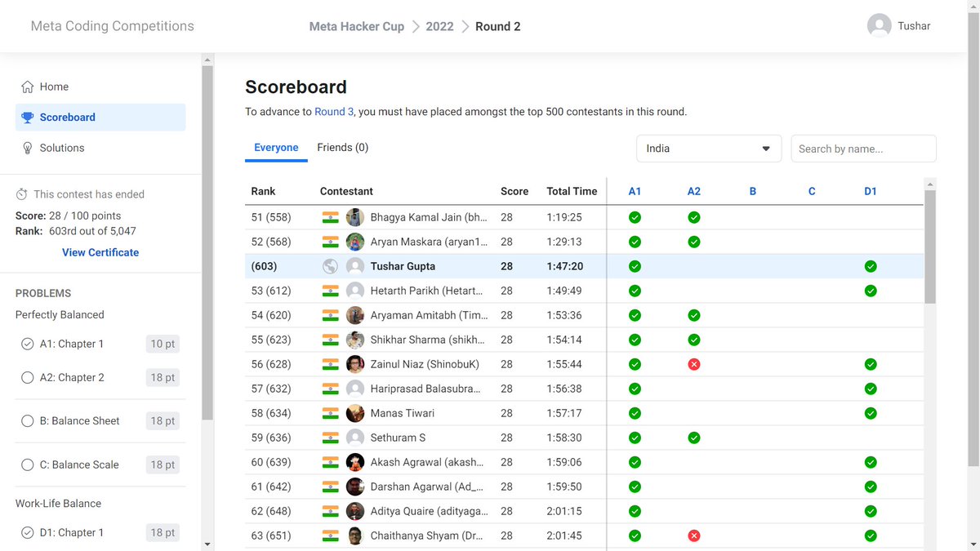The height and width of the screenshot is (551, 980).
Task: Click the Home house icon in sidebar
Action: click(x=28, y=87)
